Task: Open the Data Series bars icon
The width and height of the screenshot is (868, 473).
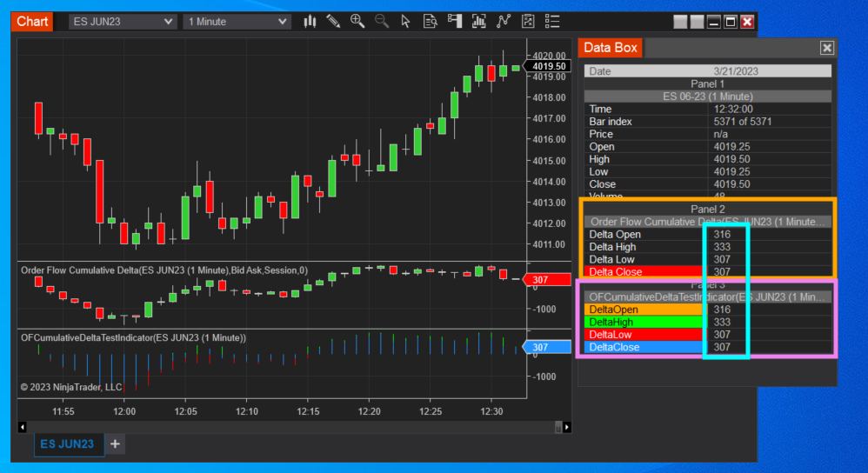Action: coord(479,22)
